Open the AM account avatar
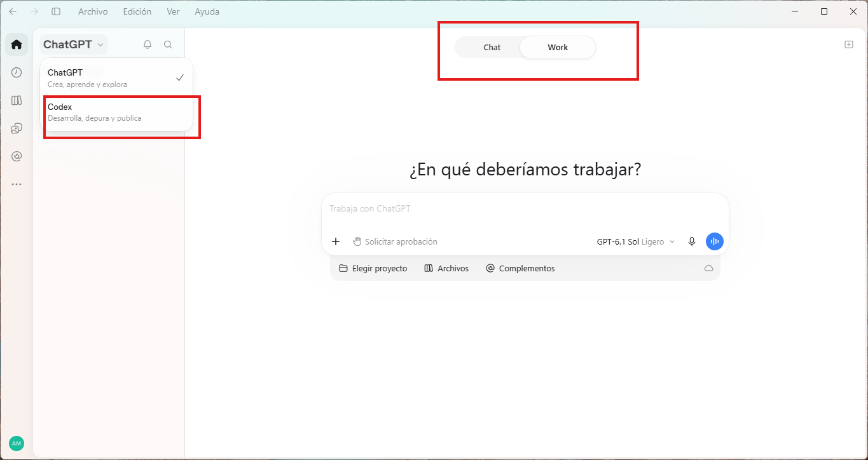This screenshot has width=868, height=460. pos(17,443)
